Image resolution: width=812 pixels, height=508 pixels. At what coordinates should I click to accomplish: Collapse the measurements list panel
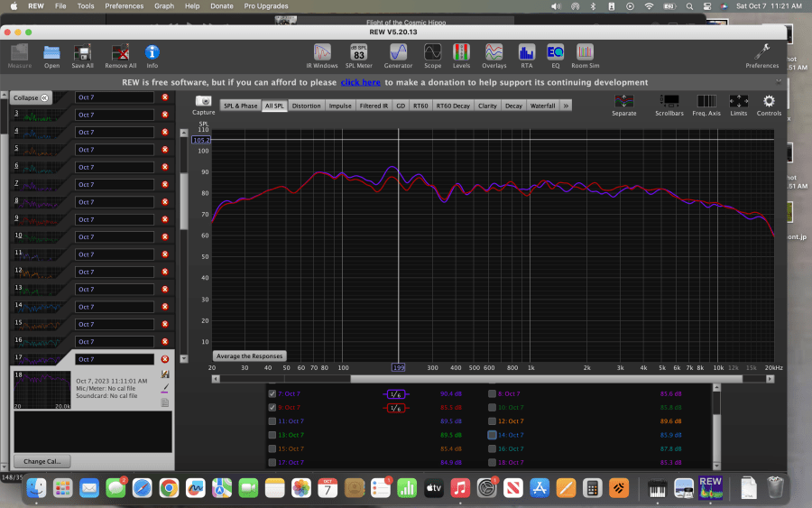coord(31,97)
